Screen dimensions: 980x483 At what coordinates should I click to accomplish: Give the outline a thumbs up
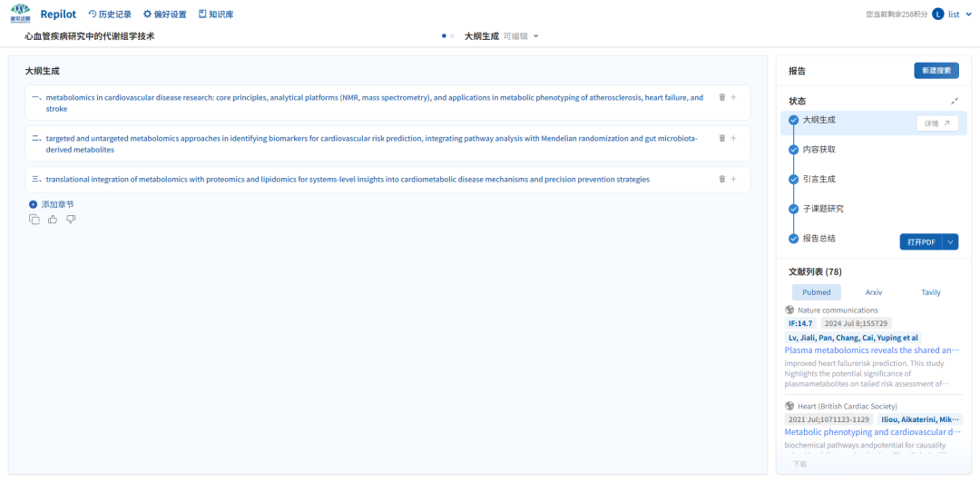tap(53, 219)
